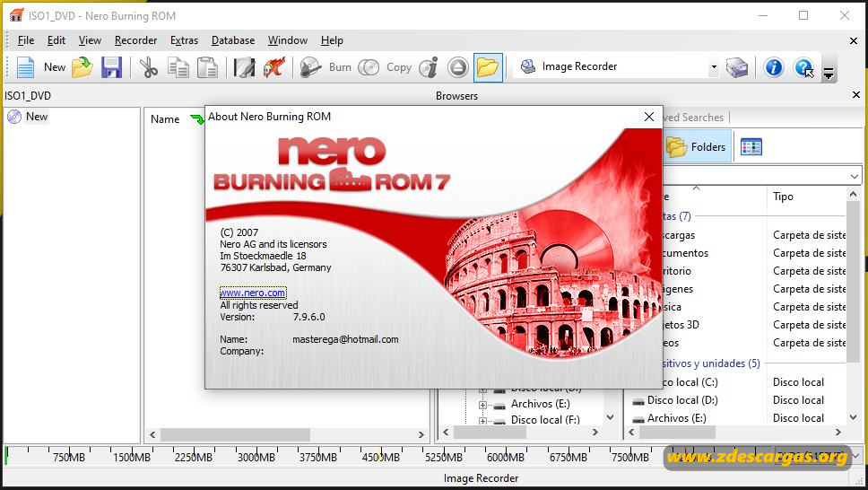Open the Edit menu
The image size is (868, 490).
tap(56, 40)
